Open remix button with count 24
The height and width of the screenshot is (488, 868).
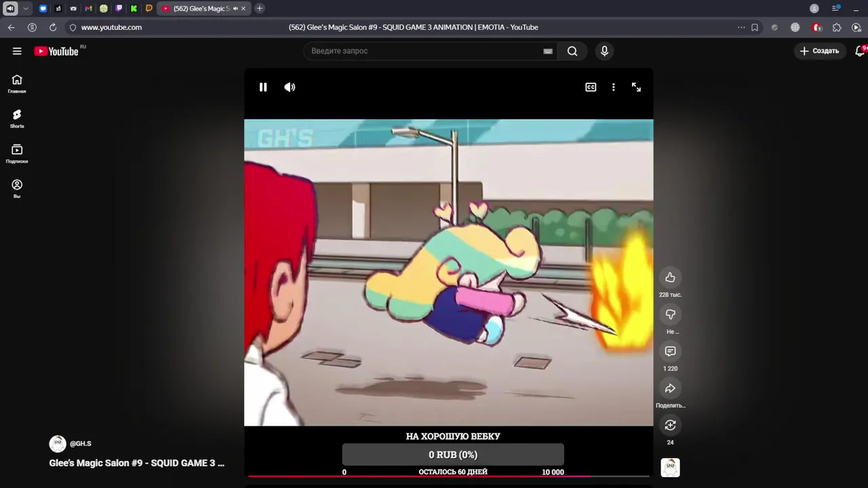[670, 425]
